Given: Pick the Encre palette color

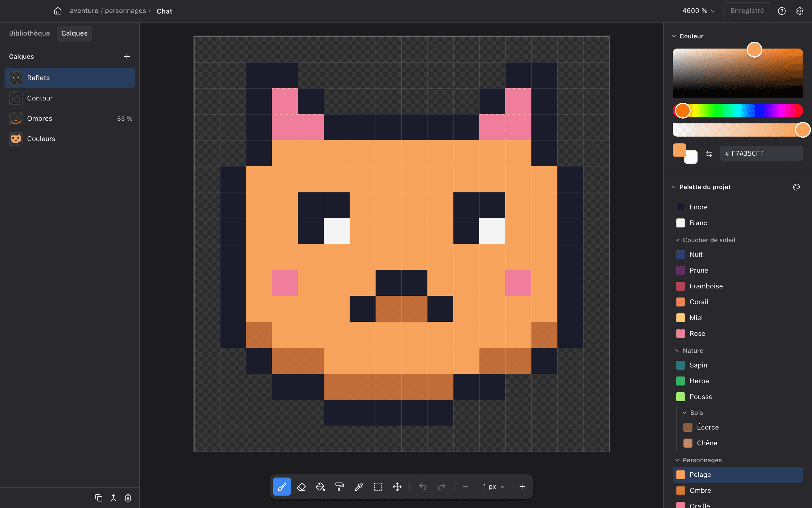Looking at the screenshot, I should click(738, 207).
